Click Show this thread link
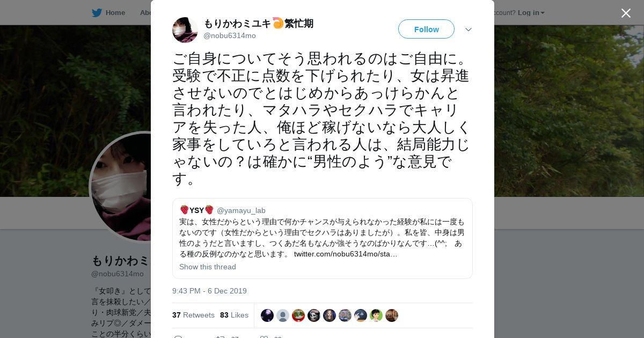Viewport: 644px width, 338px height. click(x=208, y=267)
